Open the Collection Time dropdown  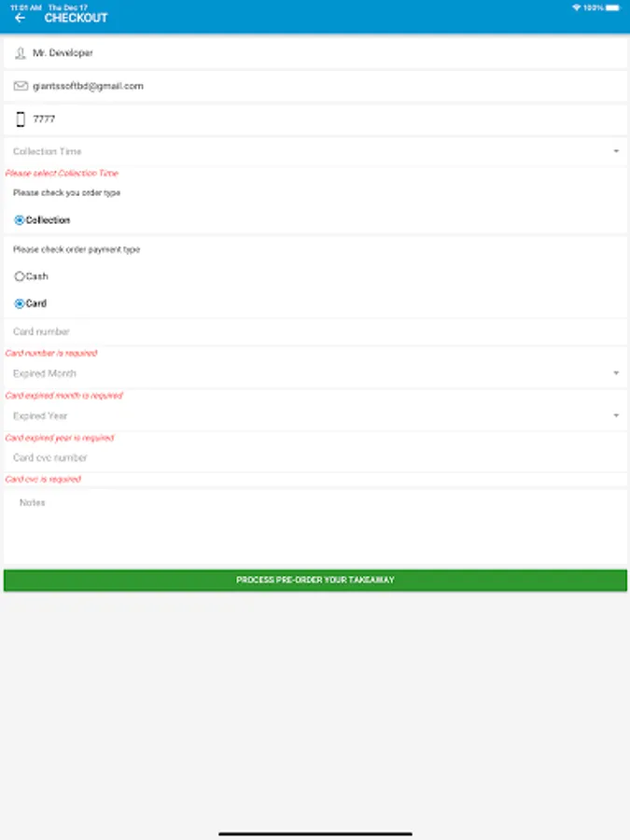pos(315,151)
